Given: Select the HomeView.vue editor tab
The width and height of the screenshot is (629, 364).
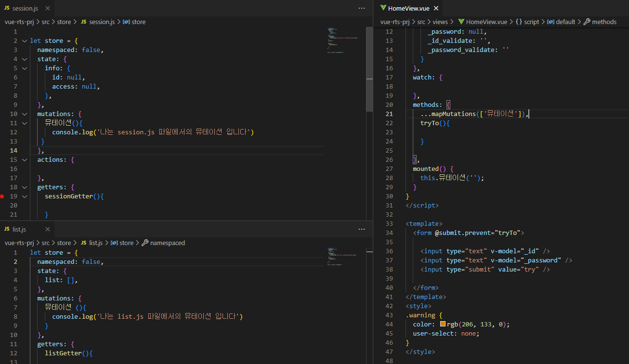Looking at the screenshot, I should coord(408,8).
